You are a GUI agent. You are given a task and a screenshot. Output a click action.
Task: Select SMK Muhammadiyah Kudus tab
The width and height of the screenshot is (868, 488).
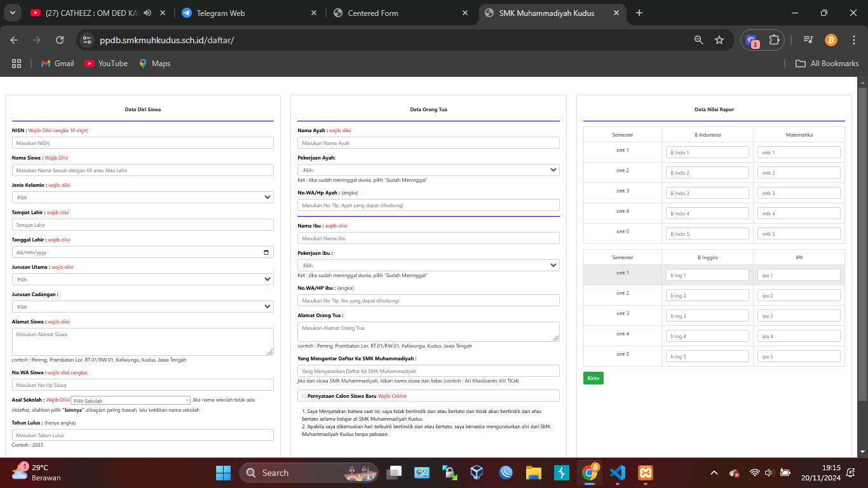point(553,13)
